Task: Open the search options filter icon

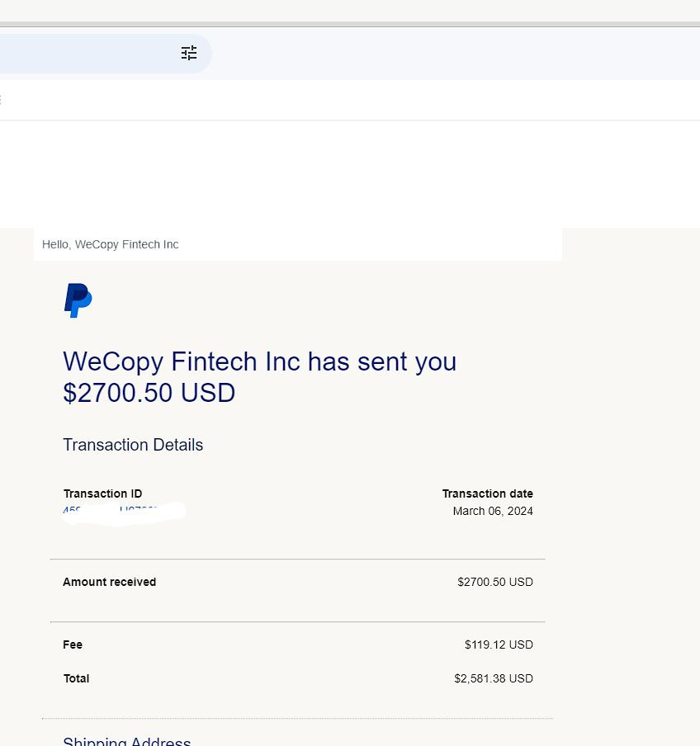Action: coord(189,53)
